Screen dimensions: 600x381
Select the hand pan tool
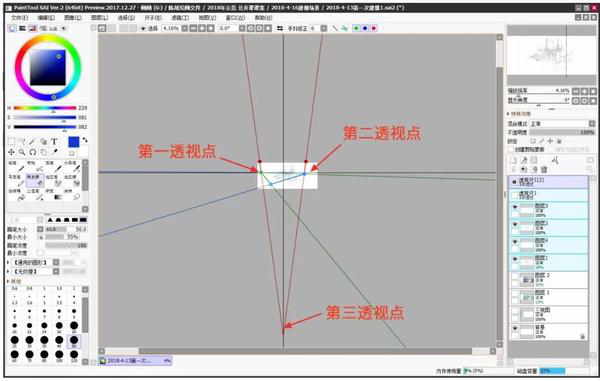44,152
